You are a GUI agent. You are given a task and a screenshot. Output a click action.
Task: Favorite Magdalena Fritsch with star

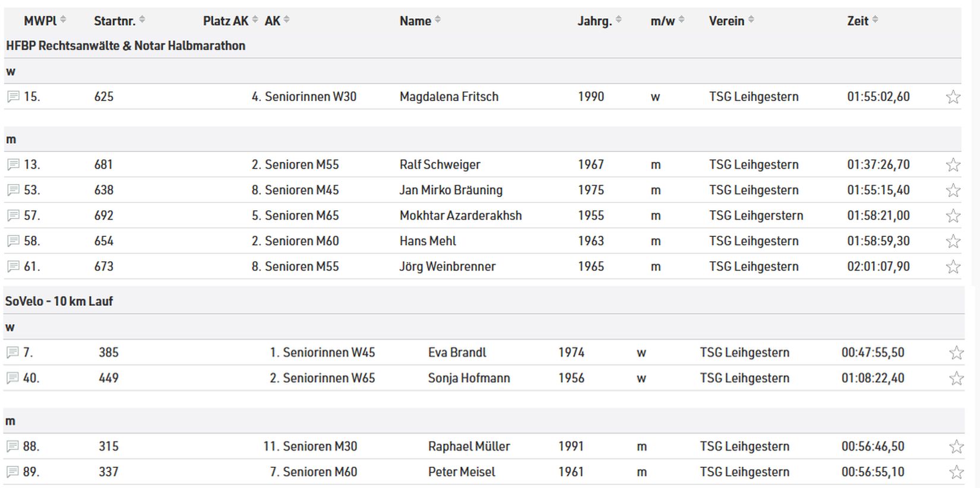(x=953, y=97)
